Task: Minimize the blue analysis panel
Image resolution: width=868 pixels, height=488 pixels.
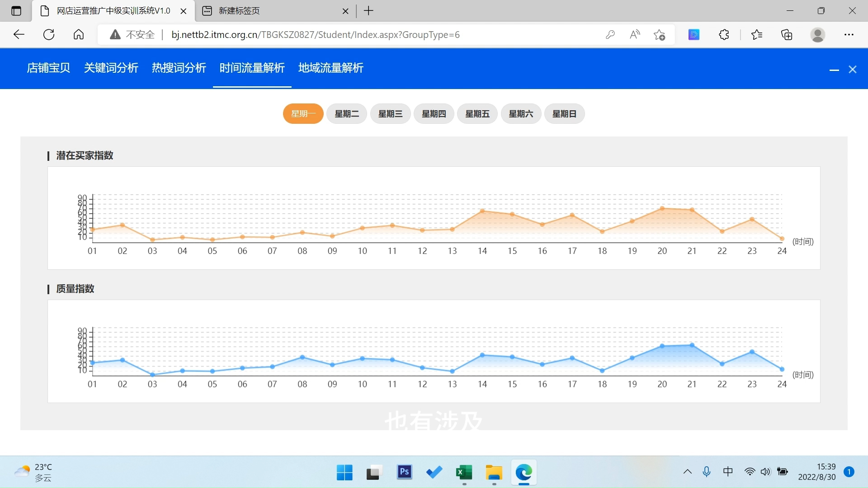Action: point(834,70)
